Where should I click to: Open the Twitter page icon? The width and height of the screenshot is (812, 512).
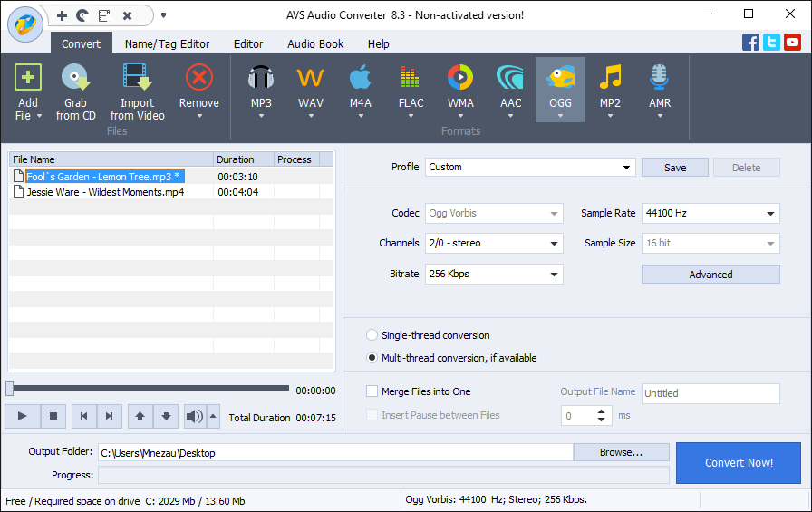[x=771, y=42]
